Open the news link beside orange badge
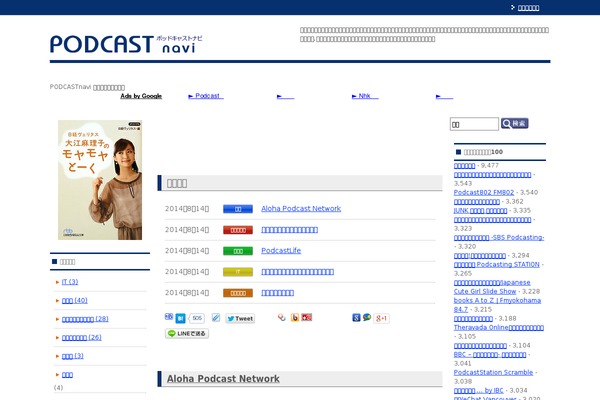 tap(278, 293)
